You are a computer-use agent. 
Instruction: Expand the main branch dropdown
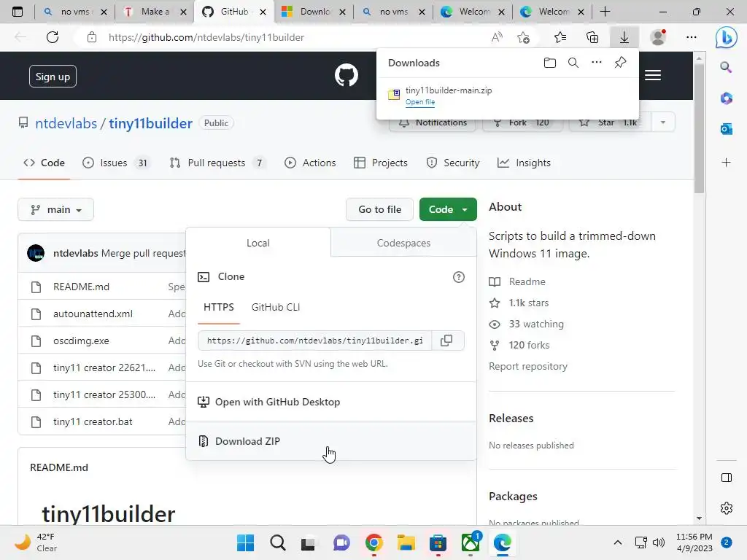[55, 209]
